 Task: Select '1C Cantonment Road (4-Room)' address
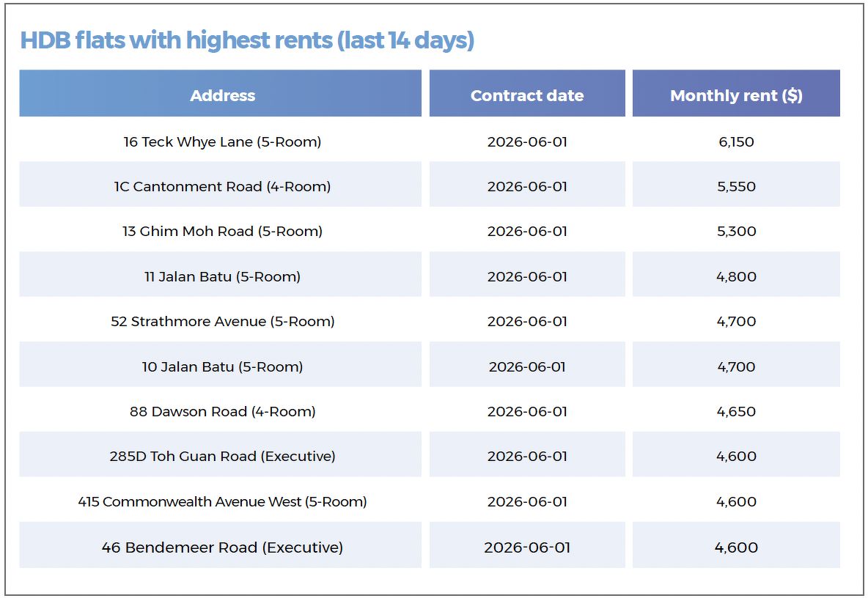pos(223,187)
